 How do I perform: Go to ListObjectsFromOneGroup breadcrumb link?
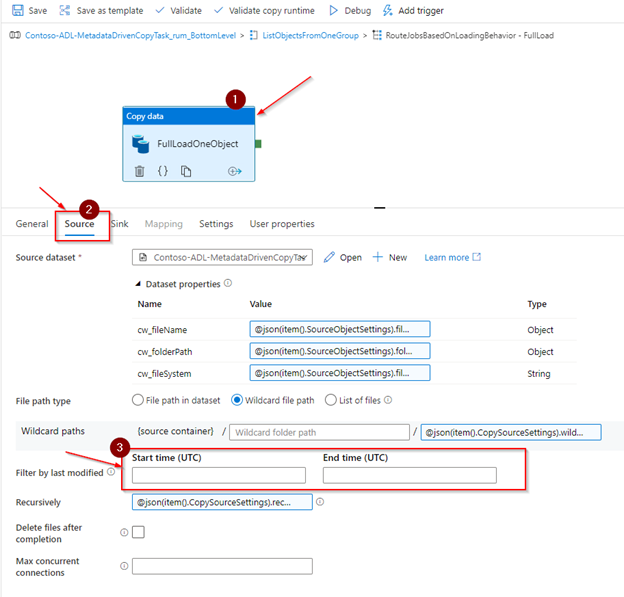point(310,35)
